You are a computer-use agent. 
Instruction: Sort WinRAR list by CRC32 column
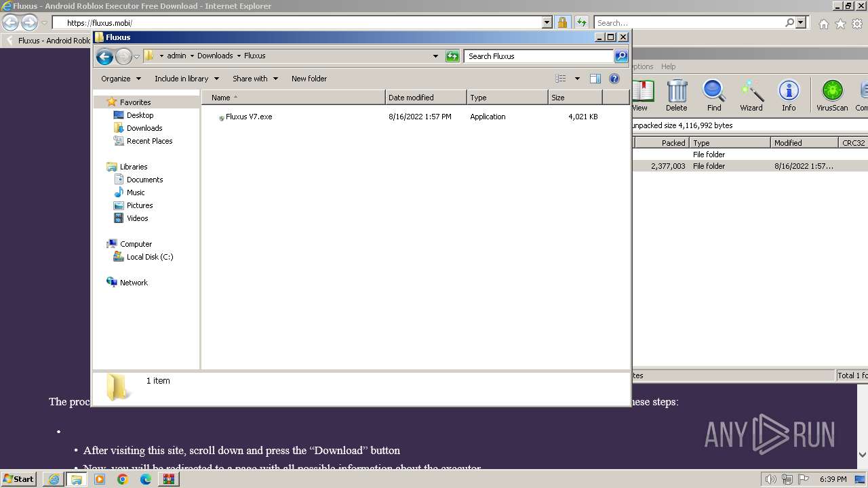(x=853, y=143)
